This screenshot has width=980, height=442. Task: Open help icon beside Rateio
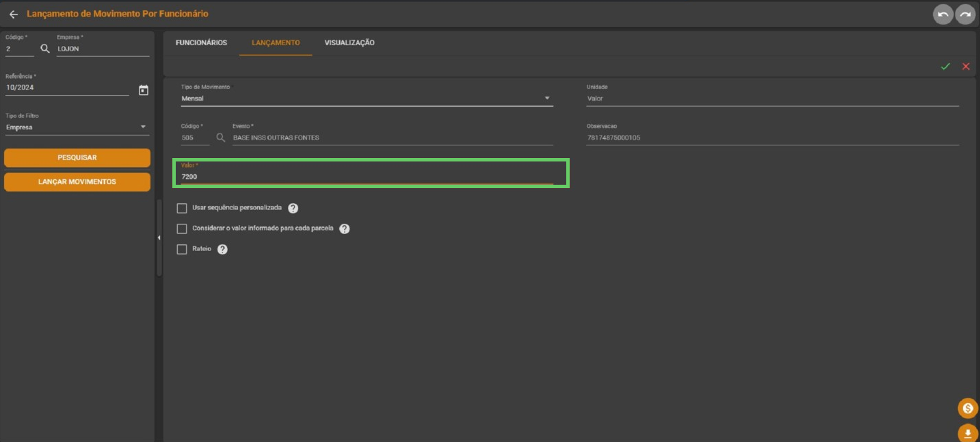[x=222, y=249]
